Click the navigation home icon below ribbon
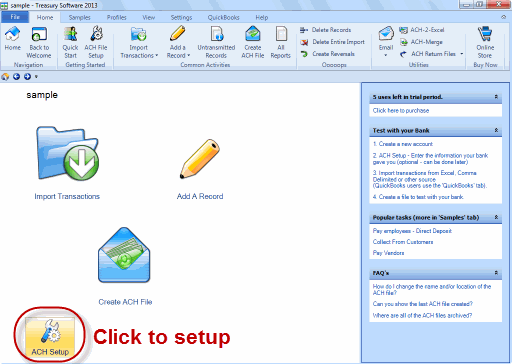The height and width of the screenshot is (364, 512). tap(5, 77)
